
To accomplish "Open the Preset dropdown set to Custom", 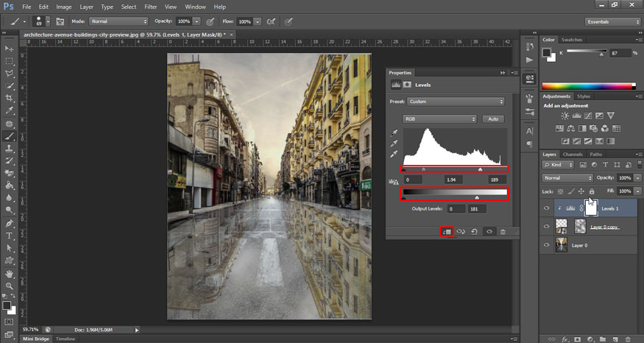I will tap(456, 102).
